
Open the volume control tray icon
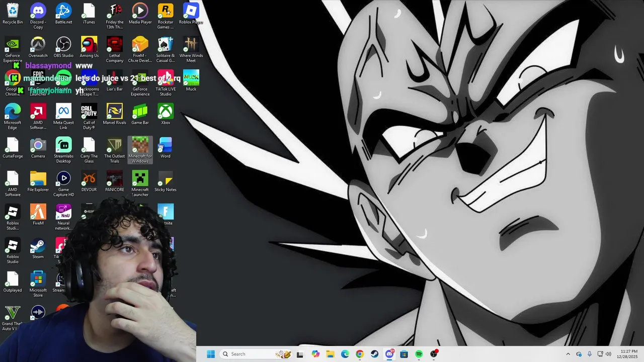point(608,354)
